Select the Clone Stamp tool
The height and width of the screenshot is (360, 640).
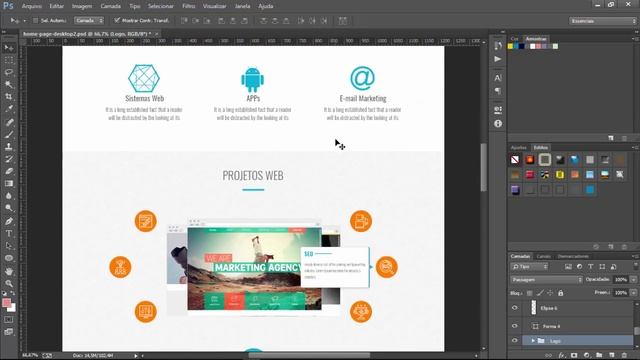[x=9, y=147]
